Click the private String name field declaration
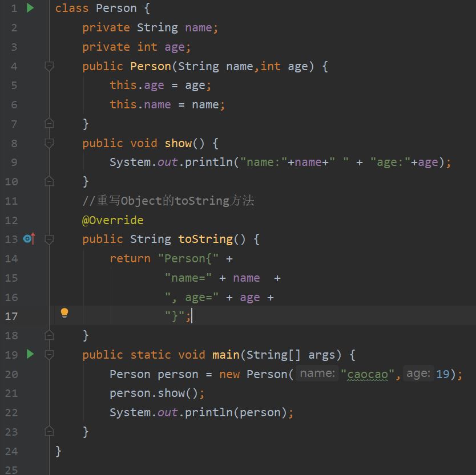 tap(150, 27)
